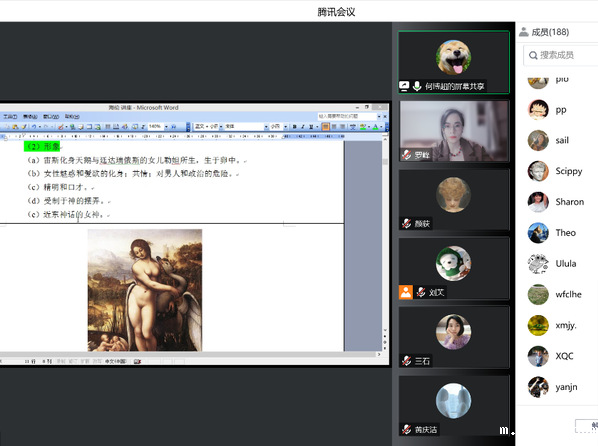Screen dimensions: 598x446
Task: Toggle muted microphone on 三石 tile
Action: coord(407,361)
